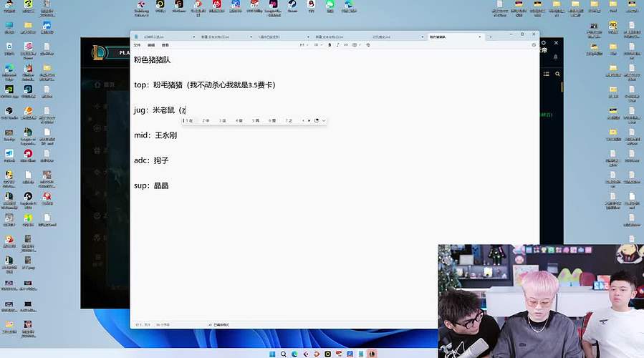Click the character count in Notepad status bar
Screen dimensions: 644x358
(x=163, y=325)
